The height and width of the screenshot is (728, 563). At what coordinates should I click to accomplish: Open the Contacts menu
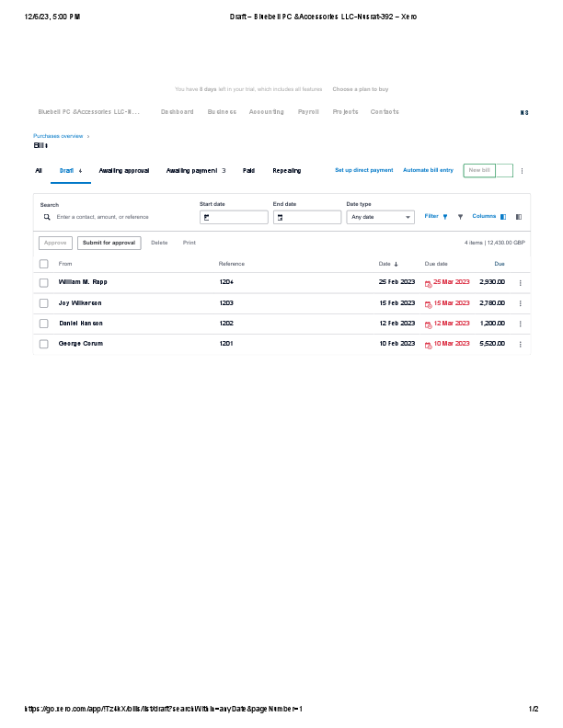coord(385,112)
